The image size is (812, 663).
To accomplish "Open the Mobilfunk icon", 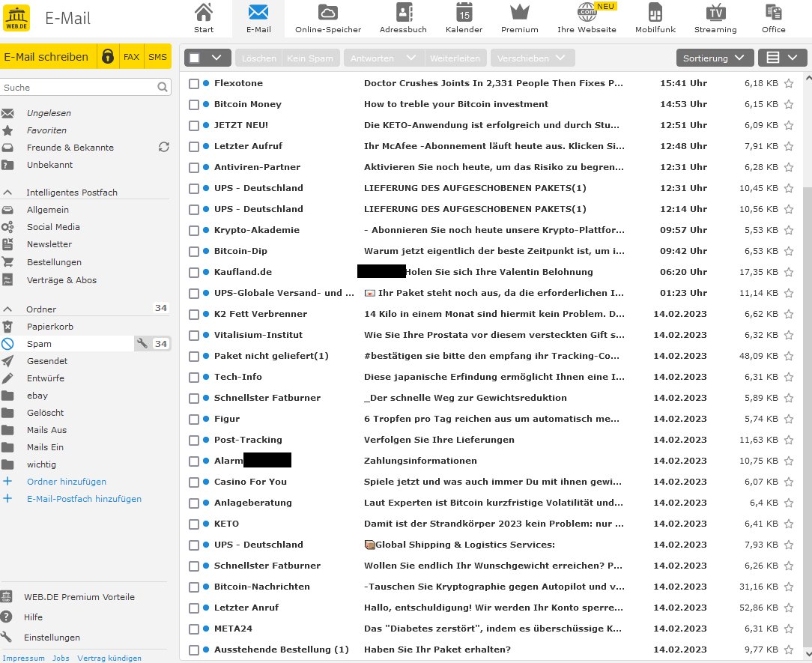I will 655,13.
